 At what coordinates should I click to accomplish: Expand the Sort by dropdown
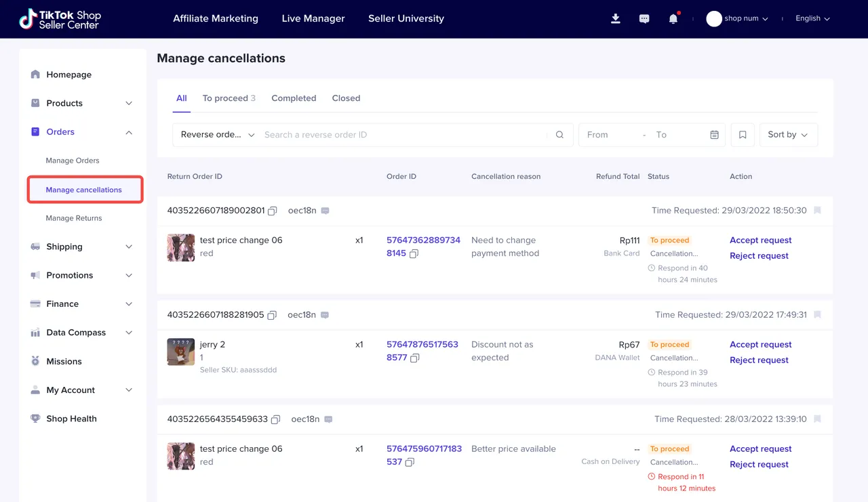[788, 135]
